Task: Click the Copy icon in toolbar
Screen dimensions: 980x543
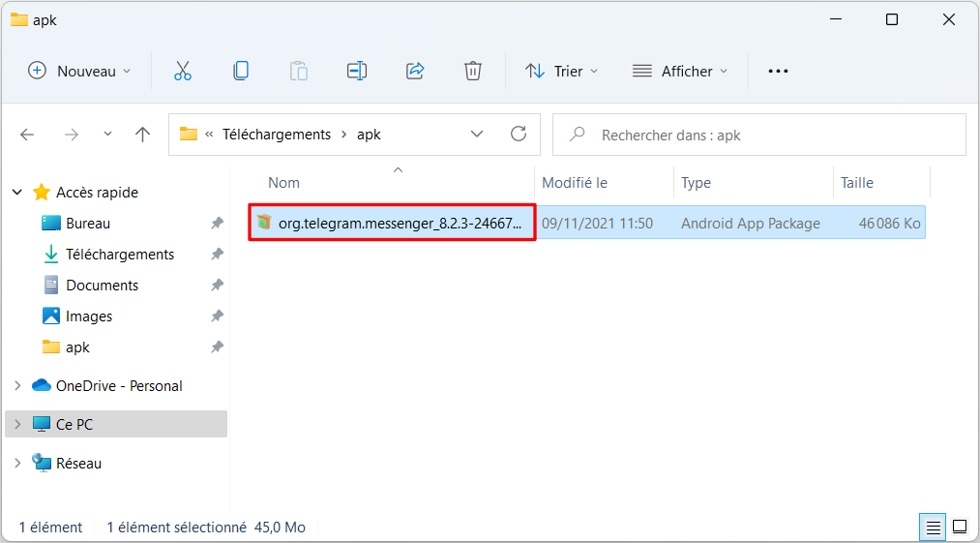Action: point(241,71)
